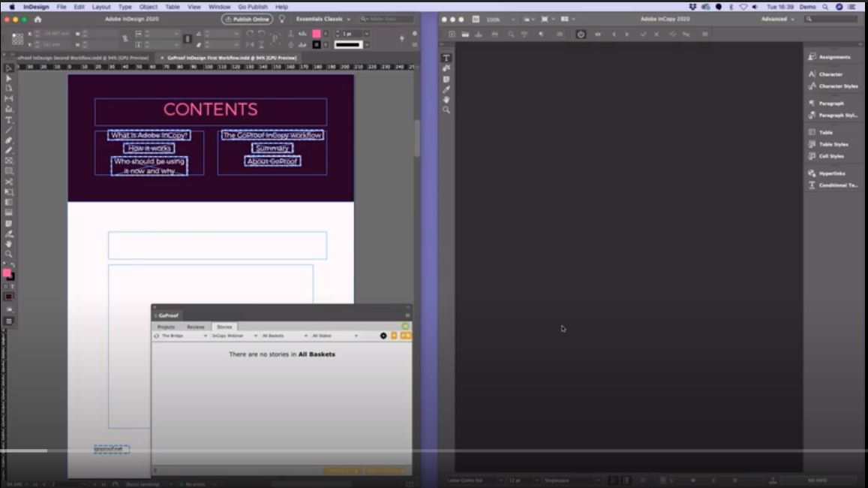Select the Selection tool in InDesign

pyautogui.click(x=9, y=68)
